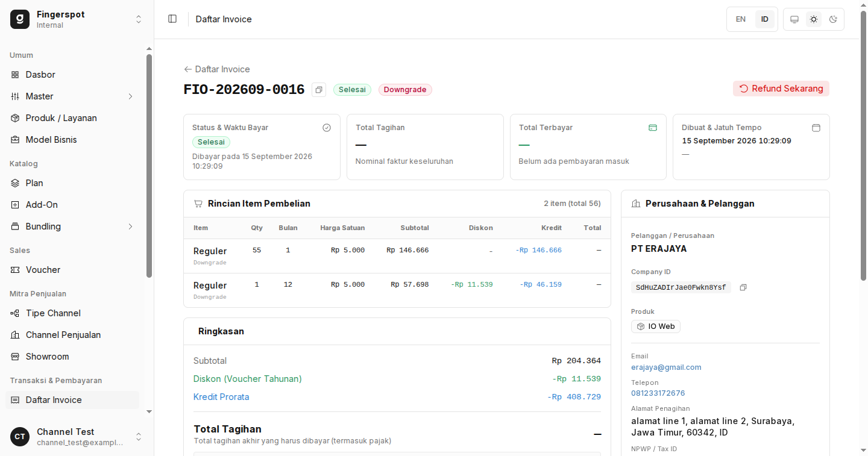Open the Fingerspot Internal workspace switcher
Viewport: 868px width, 456px height.
click(x=77, y=19)
